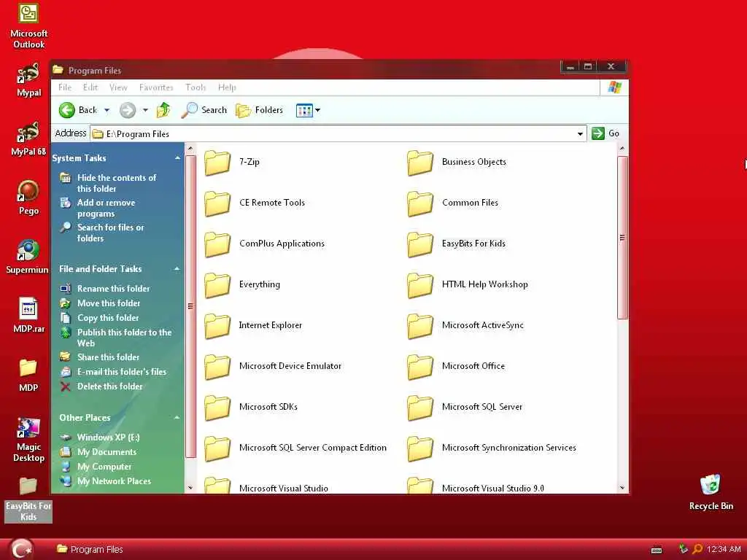Open the Favorites menu
Viewport: 747px width, 560px height.
156,87
